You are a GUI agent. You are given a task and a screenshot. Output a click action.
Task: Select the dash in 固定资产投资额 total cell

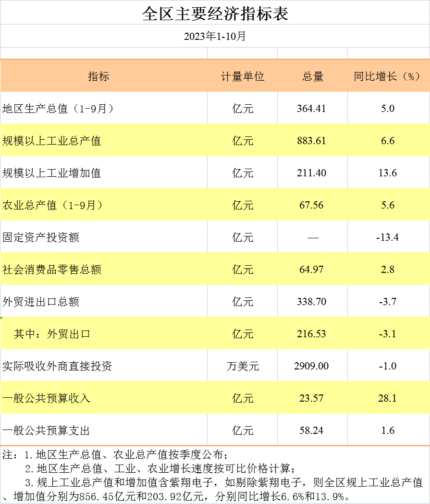coord(313,238)
